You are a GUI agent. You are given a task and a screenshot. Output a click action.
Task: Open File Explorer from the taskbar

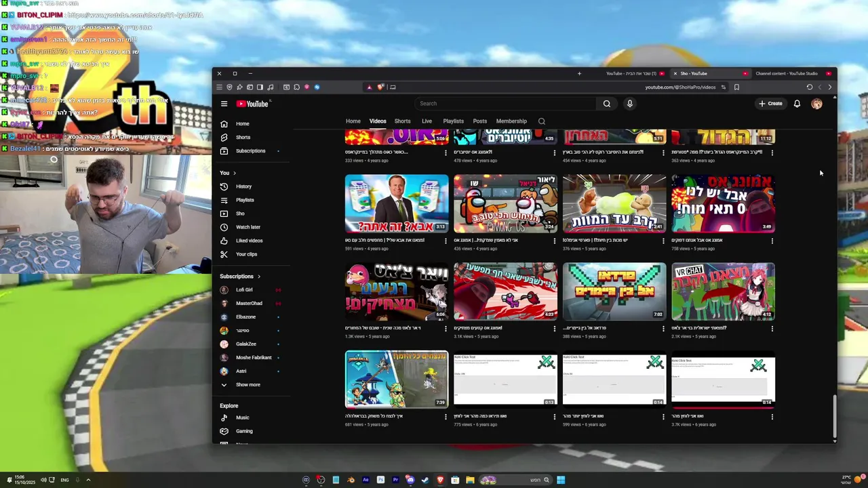(470, 480)
